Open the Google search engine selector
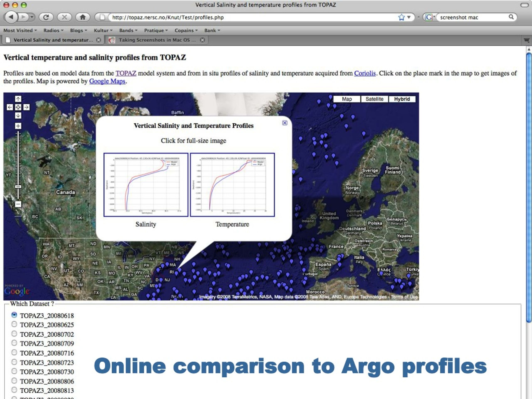 tap(430, 17)
